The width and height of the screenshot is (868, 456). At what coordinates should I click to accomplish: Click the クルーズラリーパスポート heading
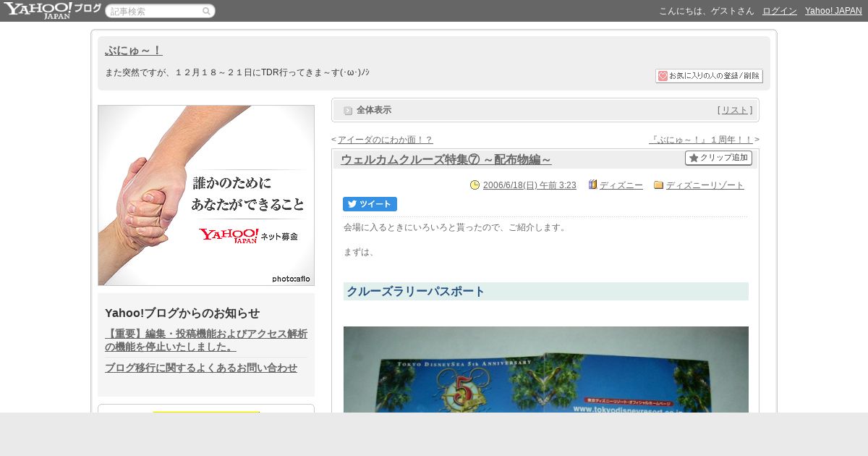[546, 292]
